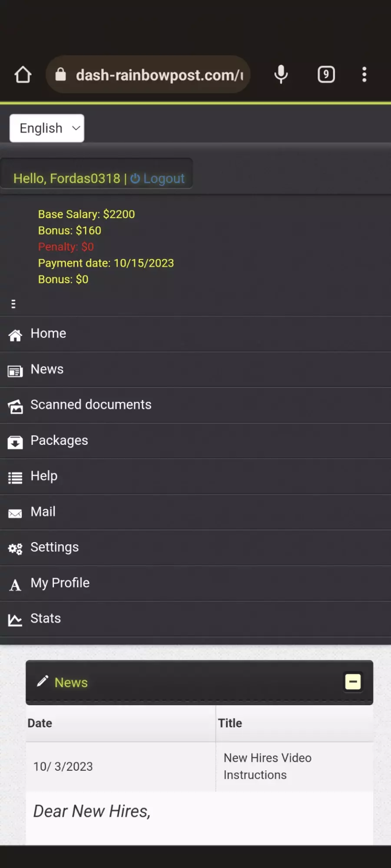The width and height of the screenshot is (391, 868).
Task: Open the Home menu item
Action: [195, 334]
